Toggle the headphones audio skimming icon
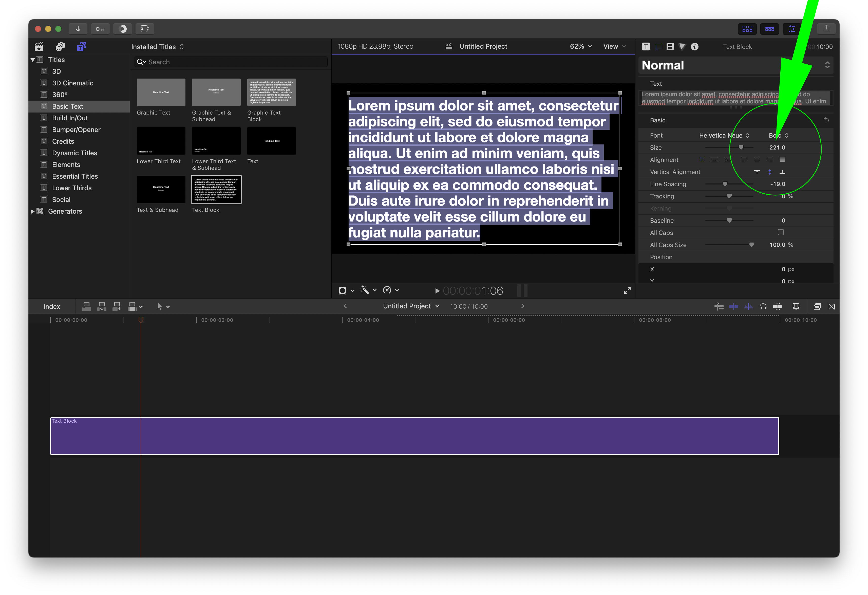 click(x=763, y=307)
